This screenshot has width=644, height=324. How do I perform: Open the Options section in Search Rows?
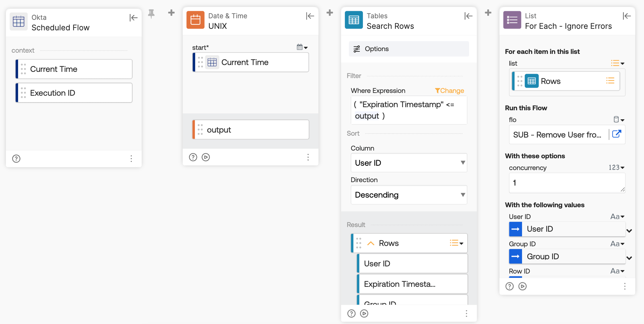pyautogui.click(x=409, y=49)
